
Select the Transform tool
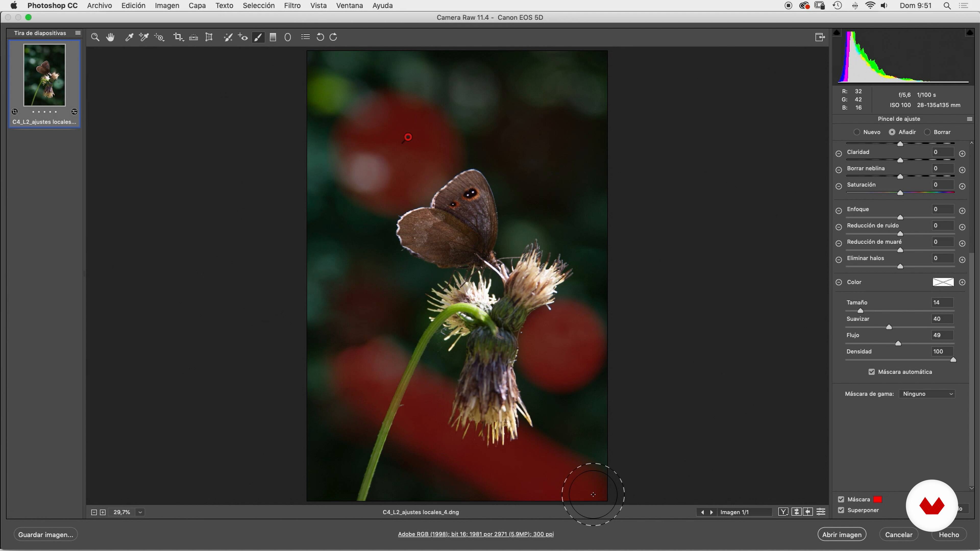[x=209, y=37]
